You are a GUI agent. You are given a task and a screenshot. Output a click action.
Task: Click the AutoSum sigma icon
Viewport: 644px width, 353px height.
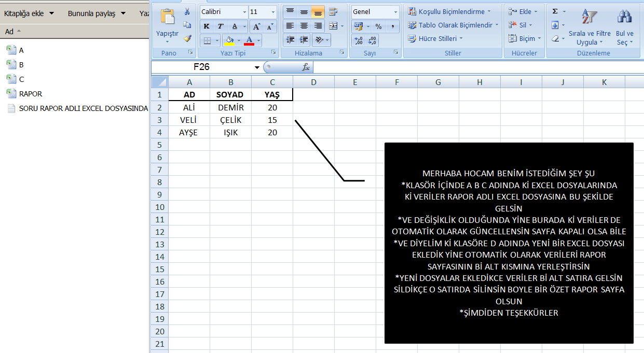point(555,11)
